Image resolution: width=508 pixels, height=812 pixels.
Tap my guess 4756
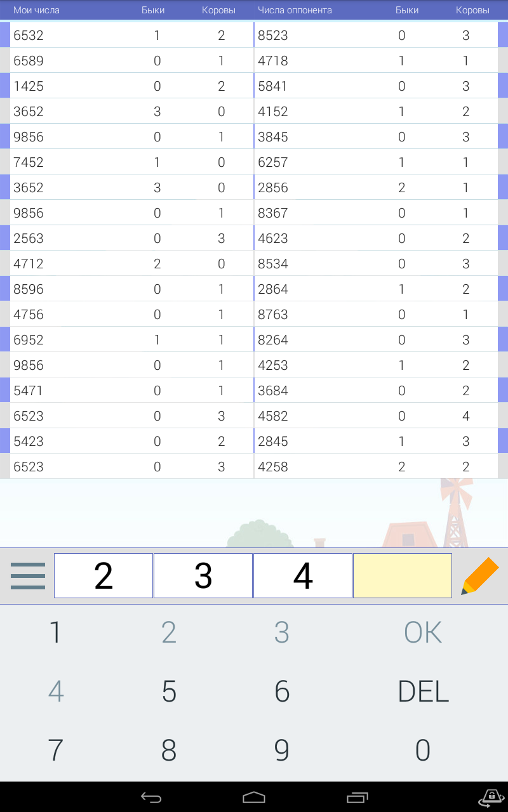(x=29, y=315)
